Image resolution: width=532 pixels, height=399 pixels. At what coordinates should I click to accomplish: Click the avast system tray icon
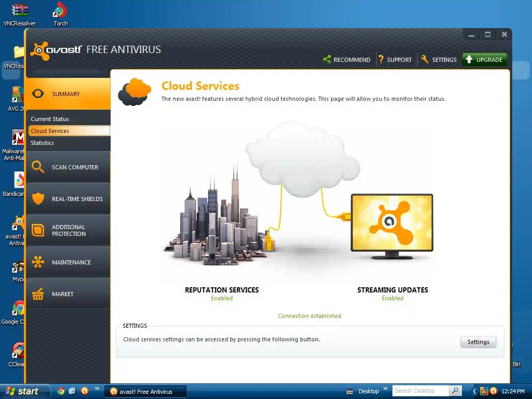click(x=494, y=391)
